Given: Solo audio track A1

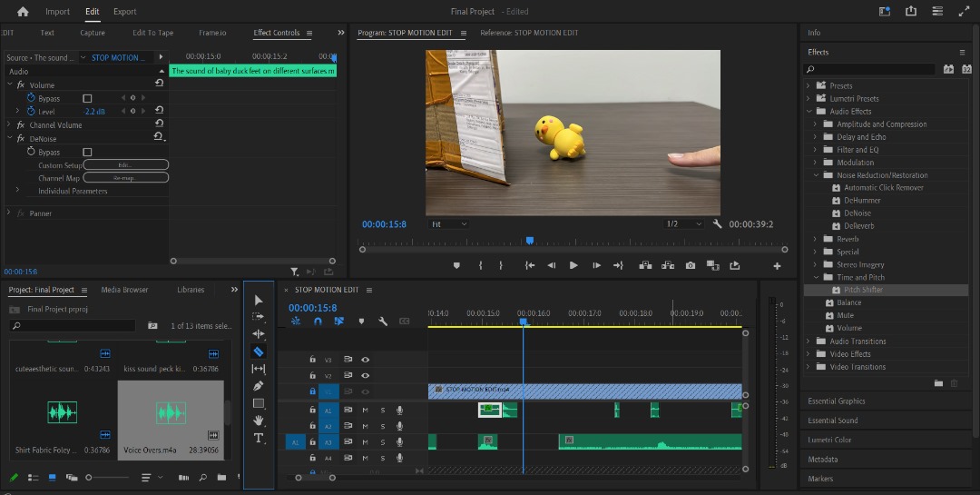Looking at the screenshot, I should pos(383,410).
